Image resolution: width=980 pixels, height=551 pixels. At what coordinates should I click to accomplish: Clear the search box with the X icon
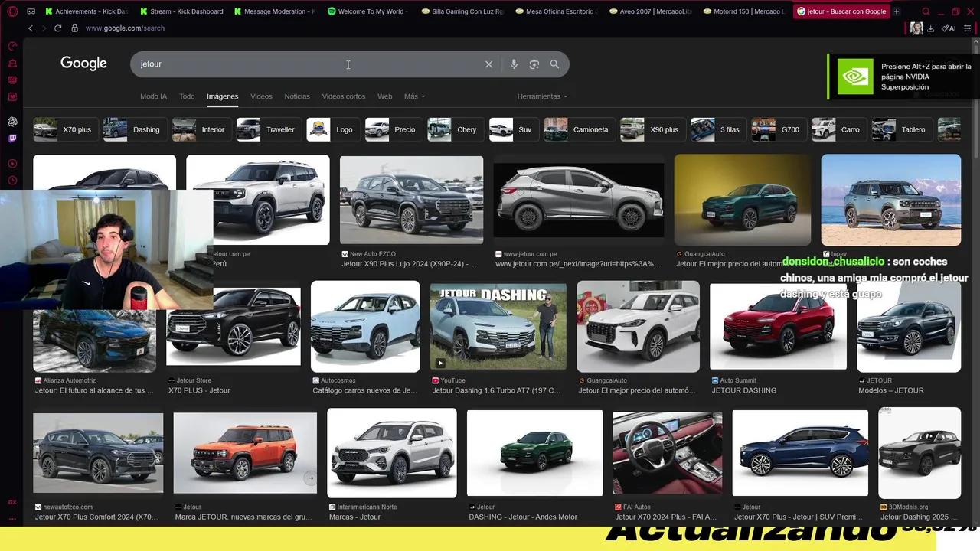(488, 64)
